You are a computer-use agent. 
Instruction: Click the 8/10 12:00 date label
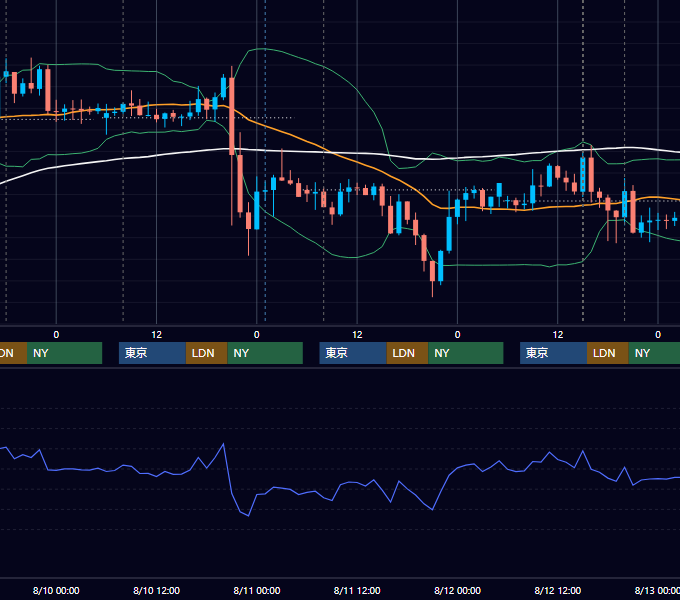[x=156, y=590]
